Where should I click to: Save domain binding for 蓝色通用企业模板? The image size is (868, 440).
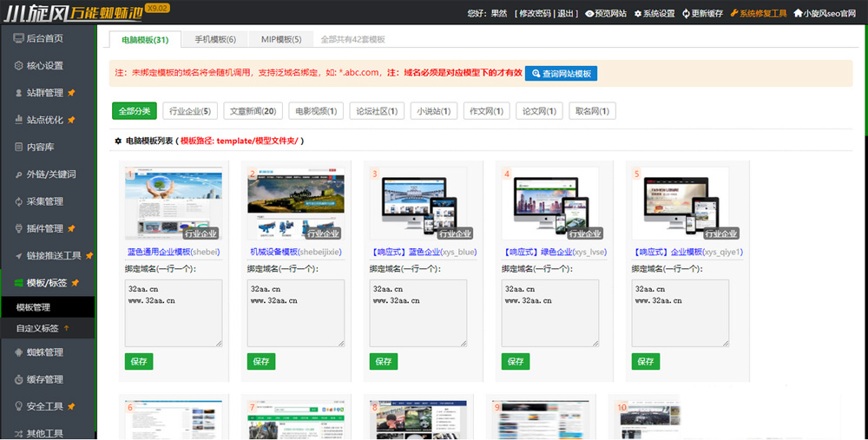(139, 361)
